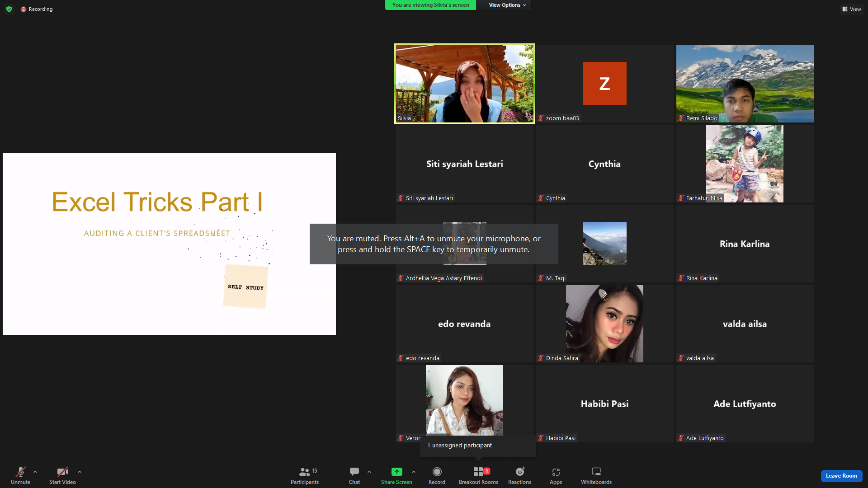Select Ade Lutfiyanto's tile
The image size is (868, 488).
pos(745,404)
